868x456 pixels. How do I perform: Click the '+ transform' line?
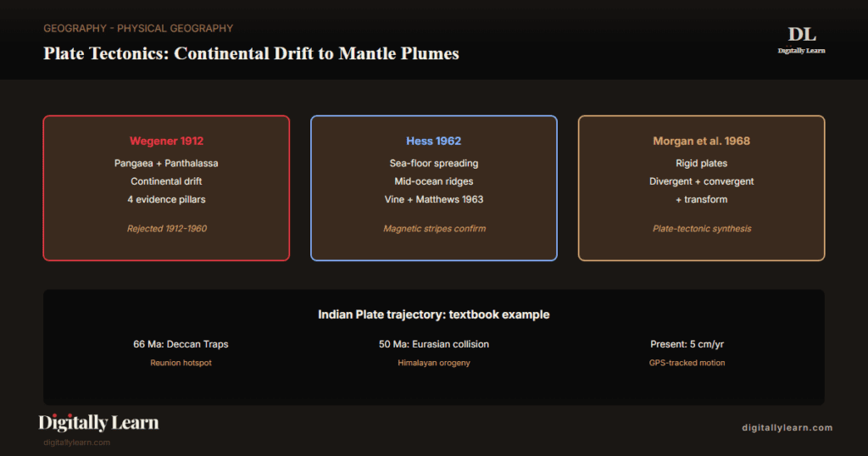pos(701,199)
